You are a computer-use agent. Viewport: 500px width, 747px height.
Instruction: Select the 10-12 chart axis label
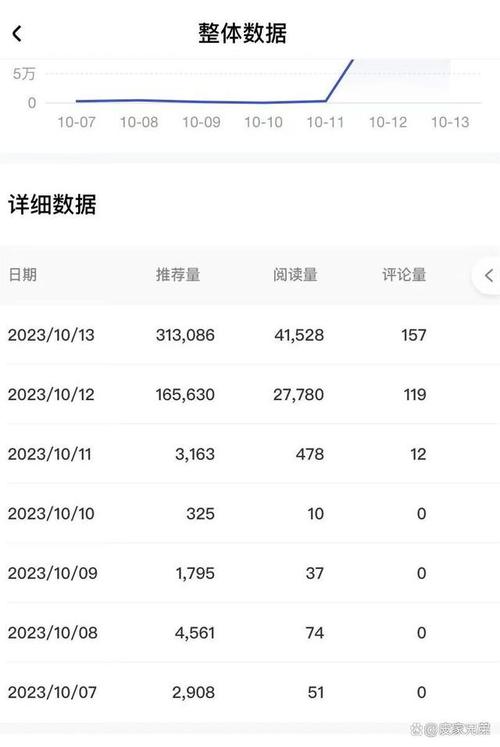coord(388,122)
